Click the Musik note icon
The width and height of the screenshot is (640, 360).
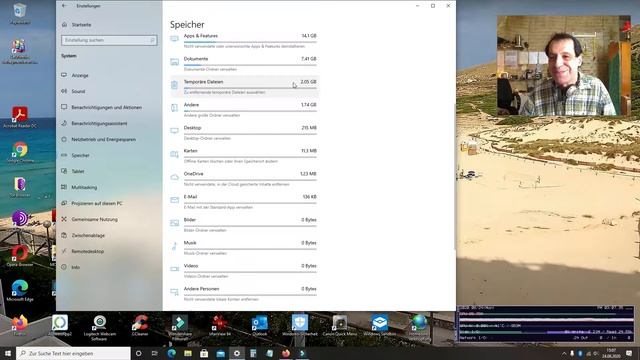click(175, 246)
